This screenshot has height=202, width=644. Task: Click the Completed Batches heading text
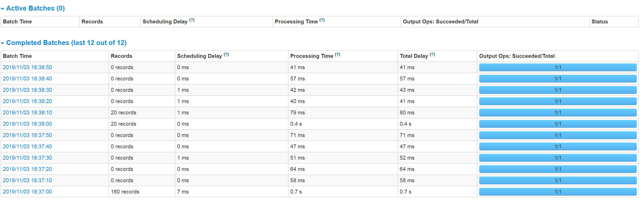point(66,43)
